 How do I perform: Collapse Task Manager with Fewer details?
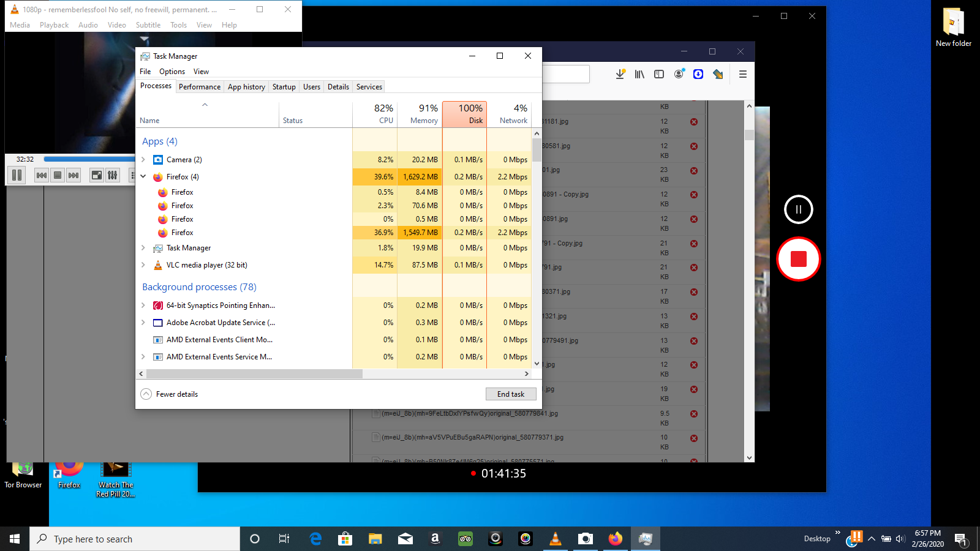(170, 394)
